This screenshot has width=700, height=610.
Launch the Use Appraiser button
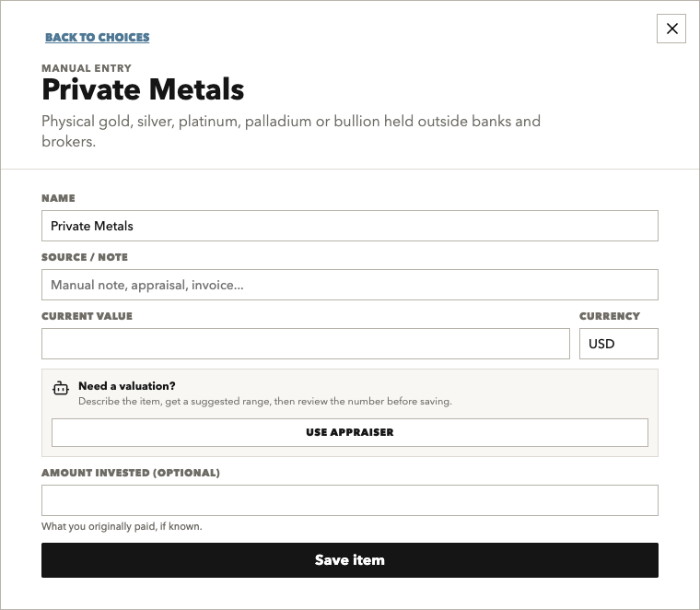[350, 432]
